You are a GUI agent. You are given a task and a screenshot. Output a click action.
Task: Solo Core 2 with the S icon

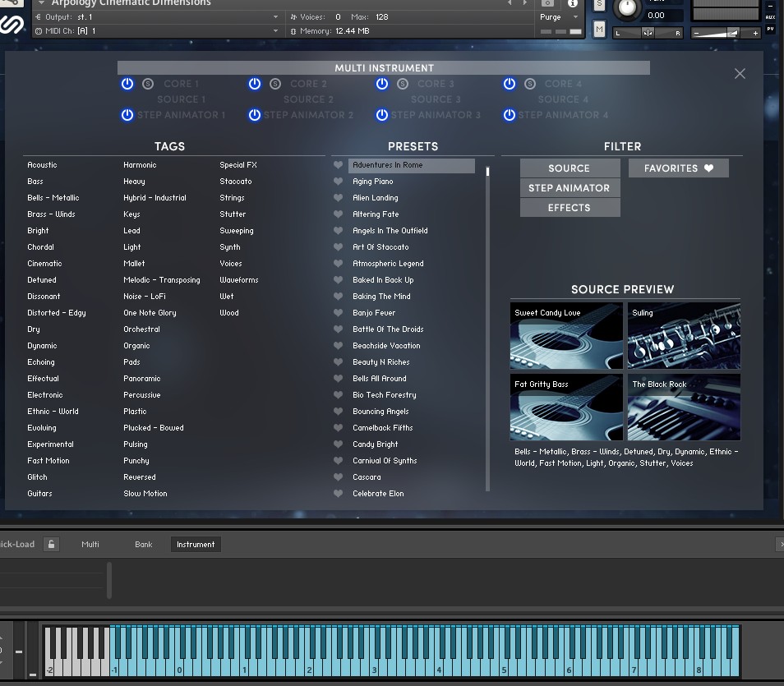275,84
